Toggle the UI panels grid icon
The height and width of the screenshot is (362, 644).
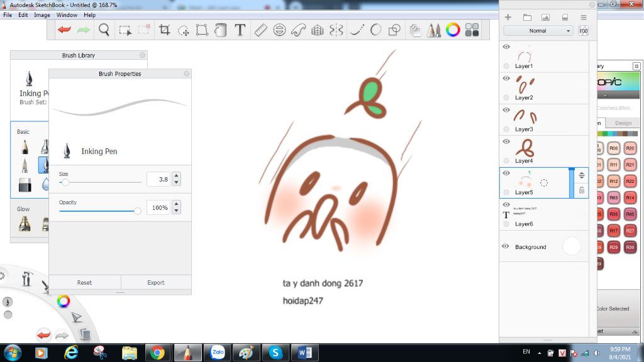click(472, 30)
